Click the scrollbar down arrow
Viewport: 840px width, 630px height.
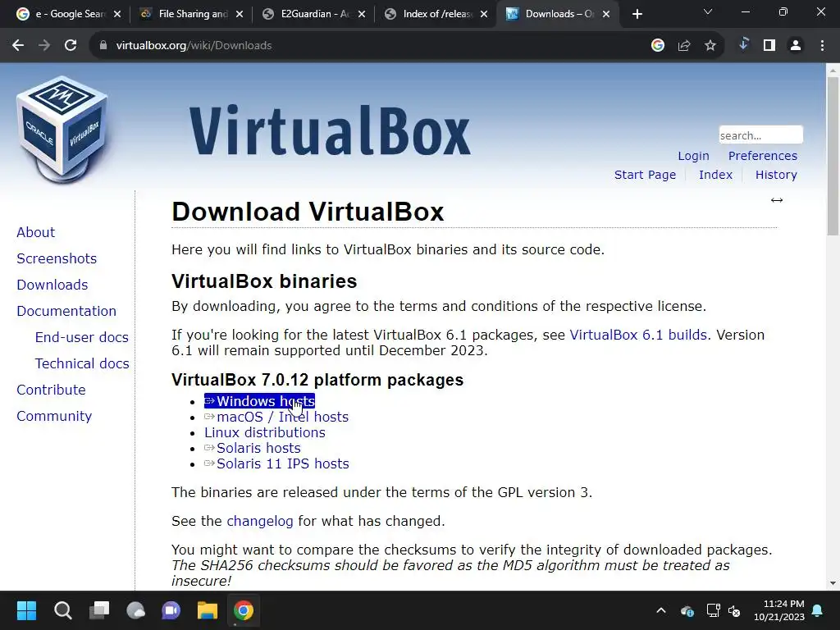[833, 583]
